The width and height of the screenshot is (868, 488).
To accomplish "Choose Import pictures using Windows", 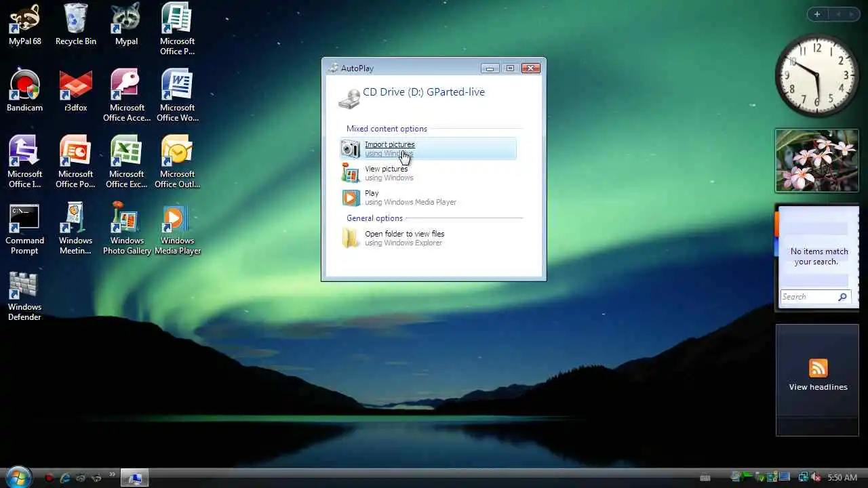I will pyautogui.click(x=428, y=148).
